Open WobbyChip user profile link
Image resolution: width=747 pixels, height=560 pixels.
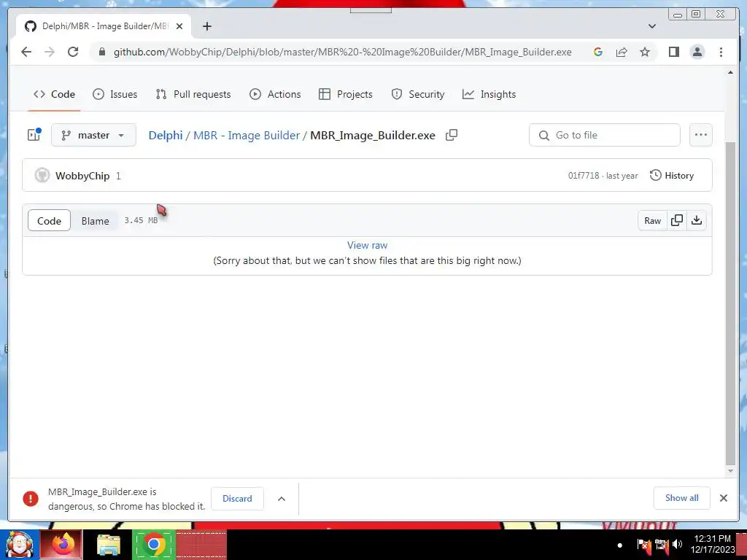[x=82, y=176]
